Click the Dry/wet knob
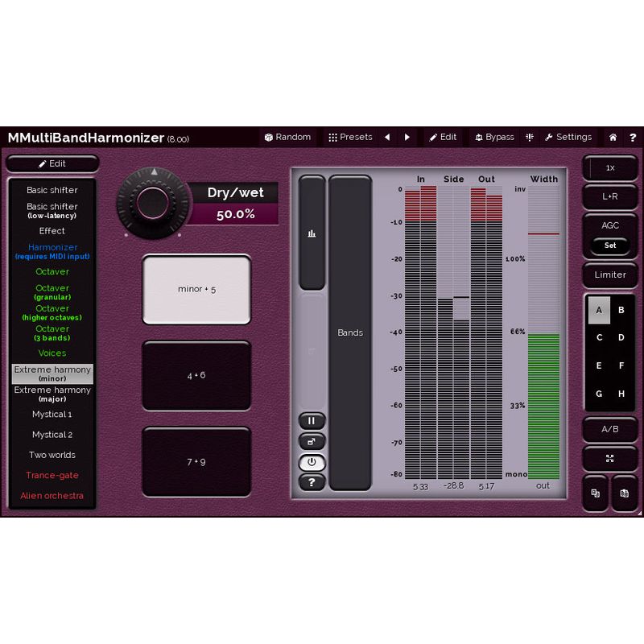 pyautogui.click(x=153, y=203)
